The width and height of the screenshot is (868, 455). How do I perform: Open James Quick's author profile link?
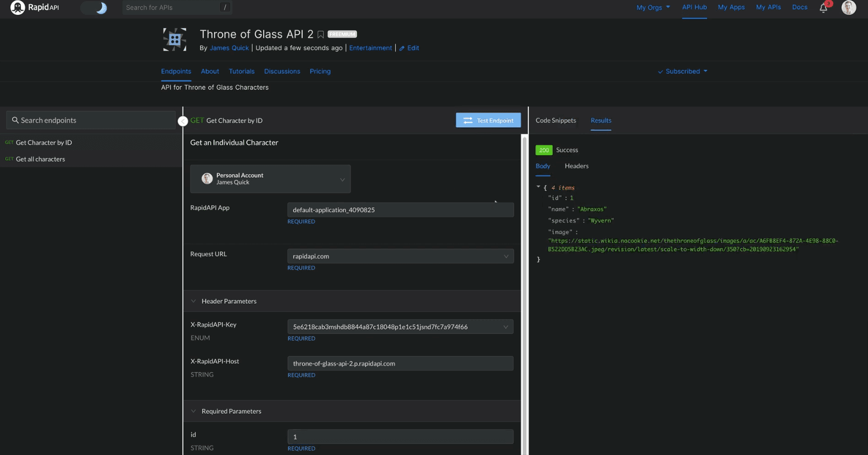pos(229,48)
